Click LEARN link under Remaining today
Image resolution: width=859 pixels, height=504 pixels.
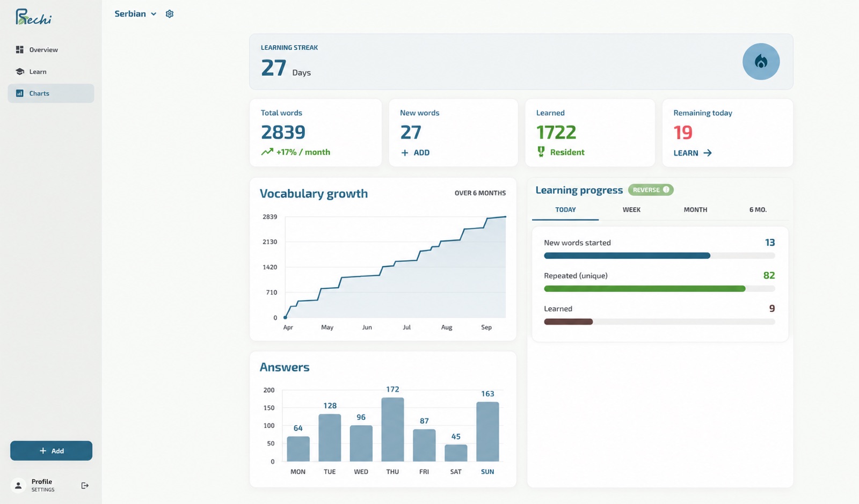693,153
